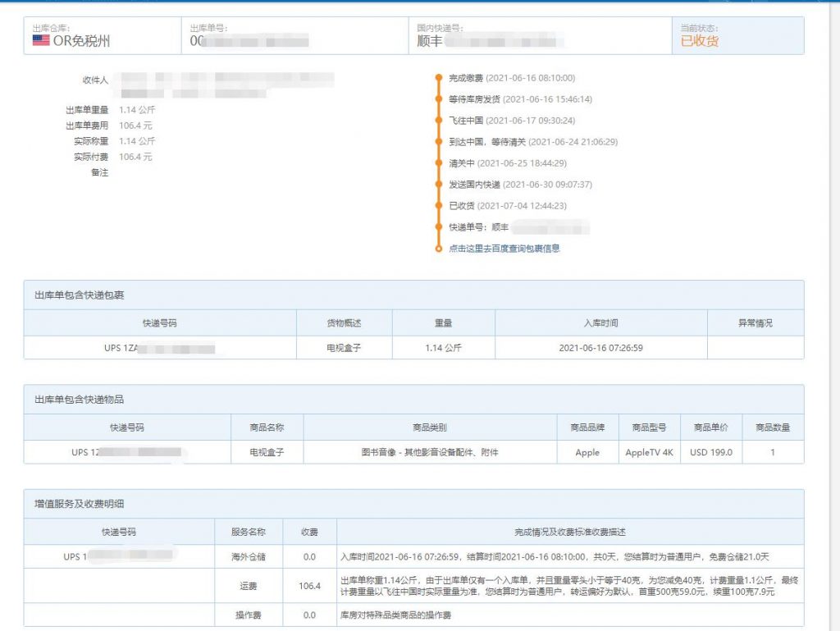Click the 入库时间 column header
Viewport: 840px width, 631px height.
(600, 323)
